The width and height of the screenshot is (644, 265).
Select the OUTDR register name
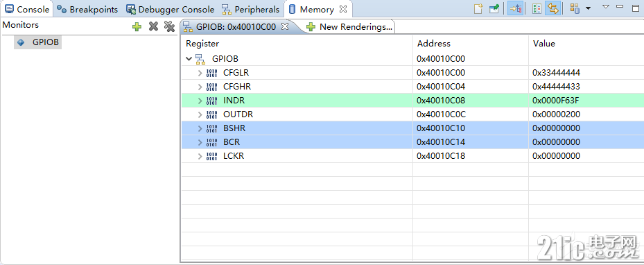238,114
